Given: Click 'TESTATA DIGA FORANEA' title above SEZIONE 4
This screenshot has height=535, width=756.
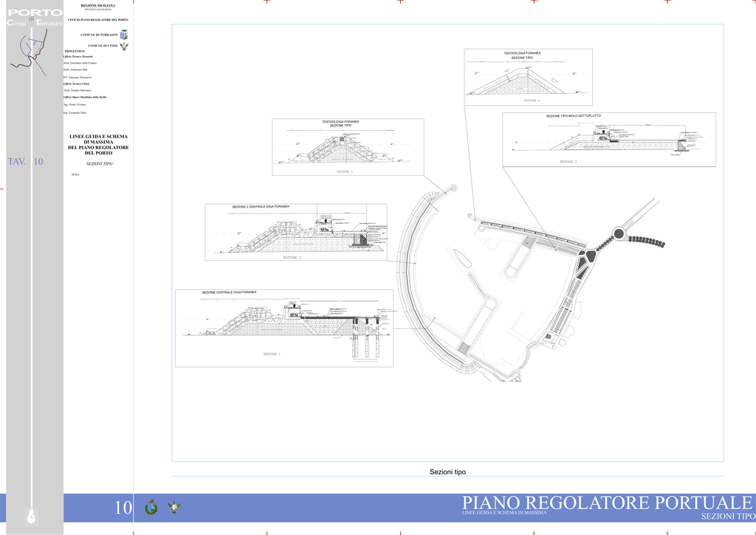Looking at the screenshot, I should click(522, 52).
